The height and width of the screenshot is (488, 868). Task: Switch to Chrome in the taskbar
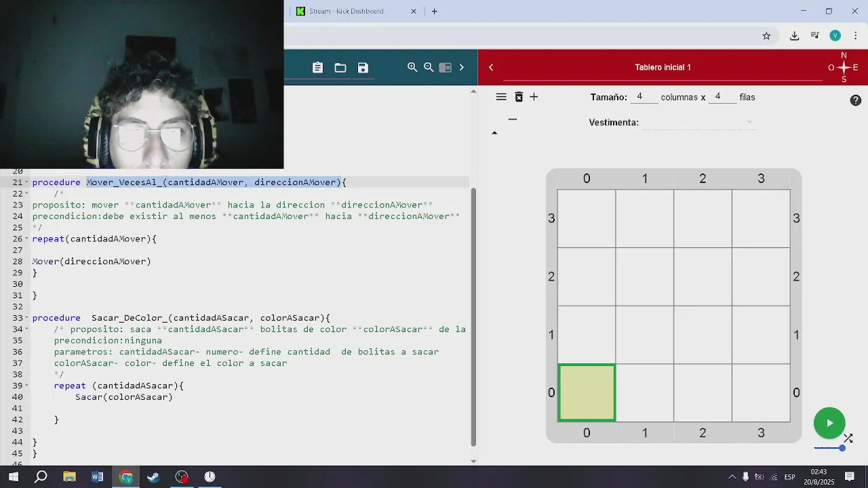[x=125, y=477]
